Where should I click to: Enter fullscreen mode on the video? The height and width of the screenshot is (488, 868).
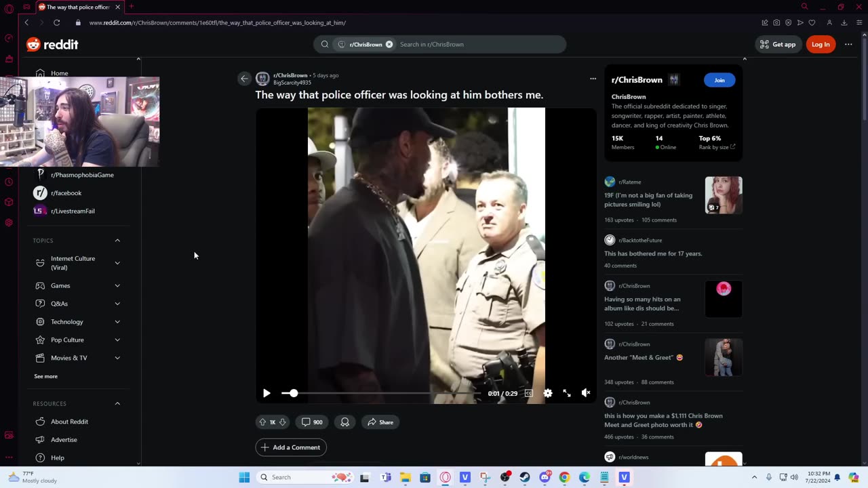coord(567,393)
